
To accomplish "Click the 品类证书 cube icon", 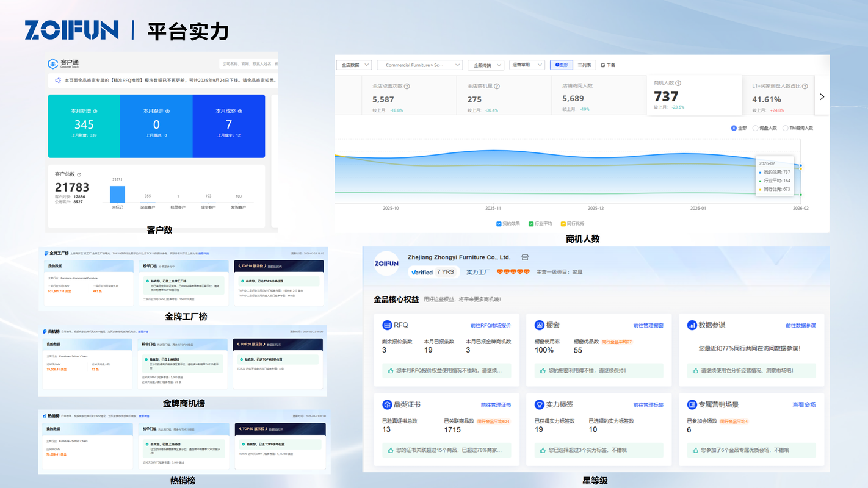I will (x=386, y=404).
